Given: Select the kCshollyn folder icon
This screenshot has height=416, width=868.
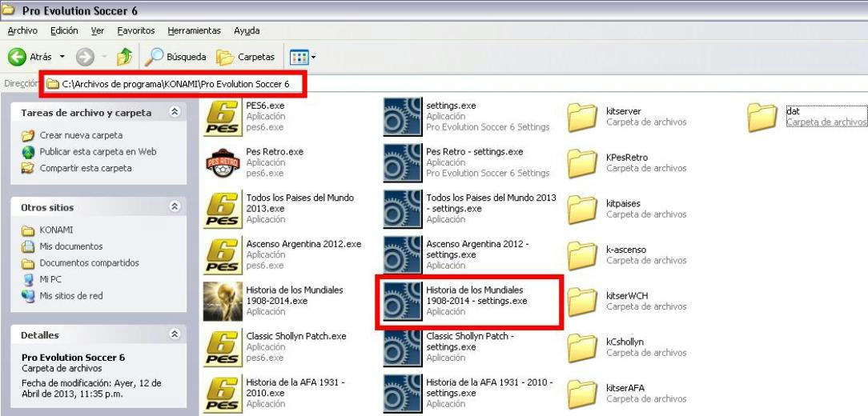Looking at the screenshot, I should pos(582,347).
